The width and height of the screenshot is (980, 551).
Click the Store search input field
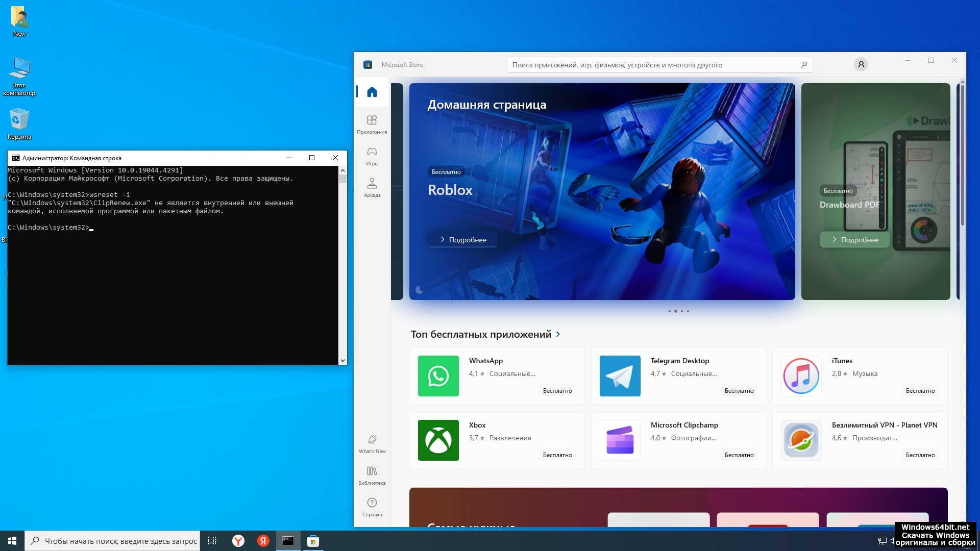pyautogui.click(x=653, y=65)
